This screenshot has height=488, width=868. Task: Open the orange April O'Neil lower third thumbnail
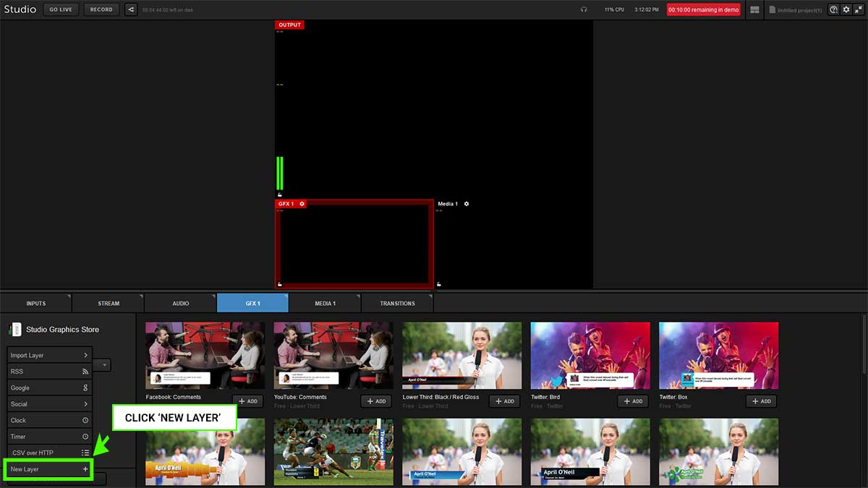coord(205,452)
